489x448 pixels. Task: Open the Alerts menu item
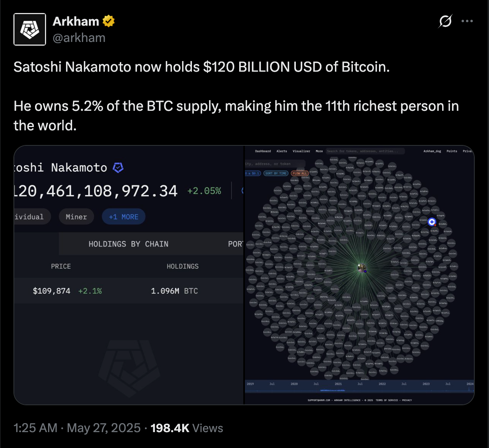pos(282,151)
